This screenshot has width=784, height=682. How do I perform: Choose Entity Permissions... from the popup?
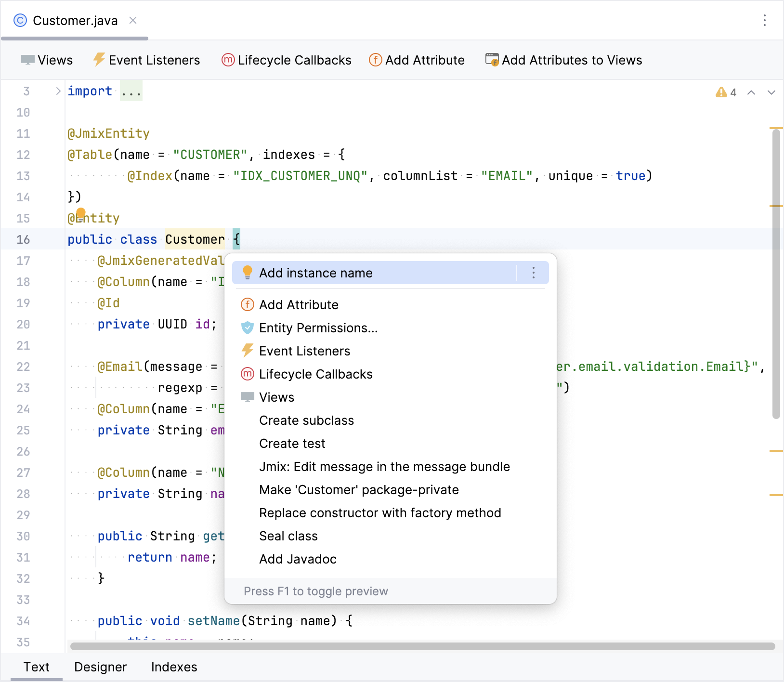click(x=318, y=328)
